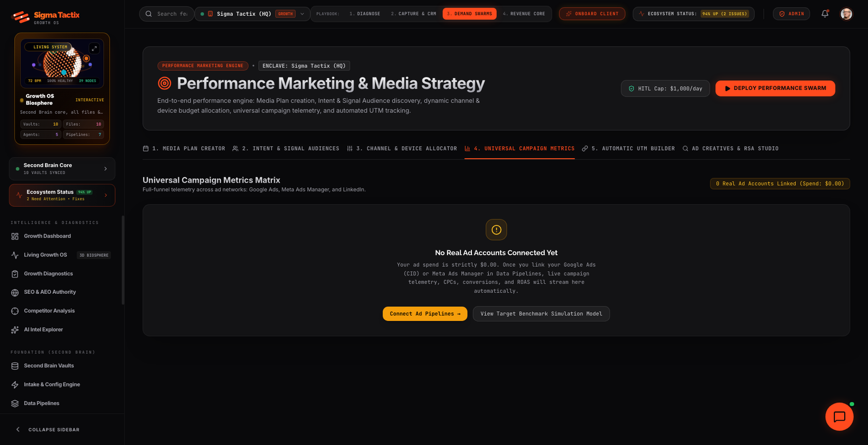Open the notifications bell

(x=825, y=14)
